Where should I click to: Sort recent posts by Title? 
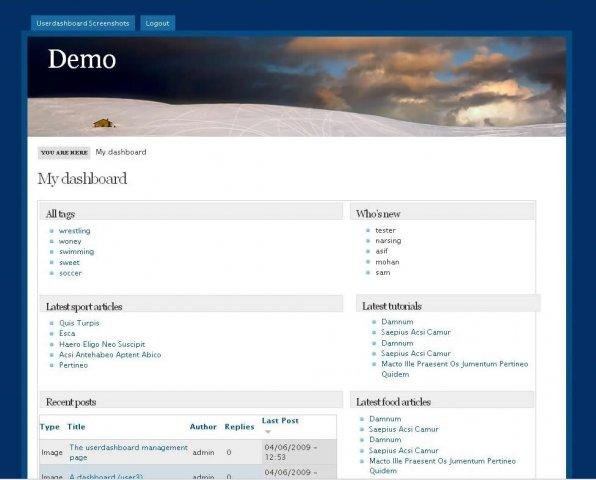[76, 427]
